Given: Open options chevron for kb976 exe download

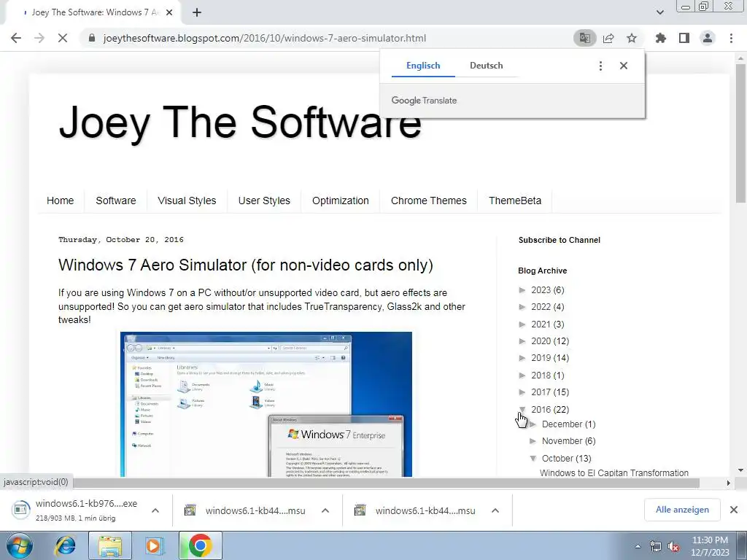Looking at the screenshot, I should (155, 510).
